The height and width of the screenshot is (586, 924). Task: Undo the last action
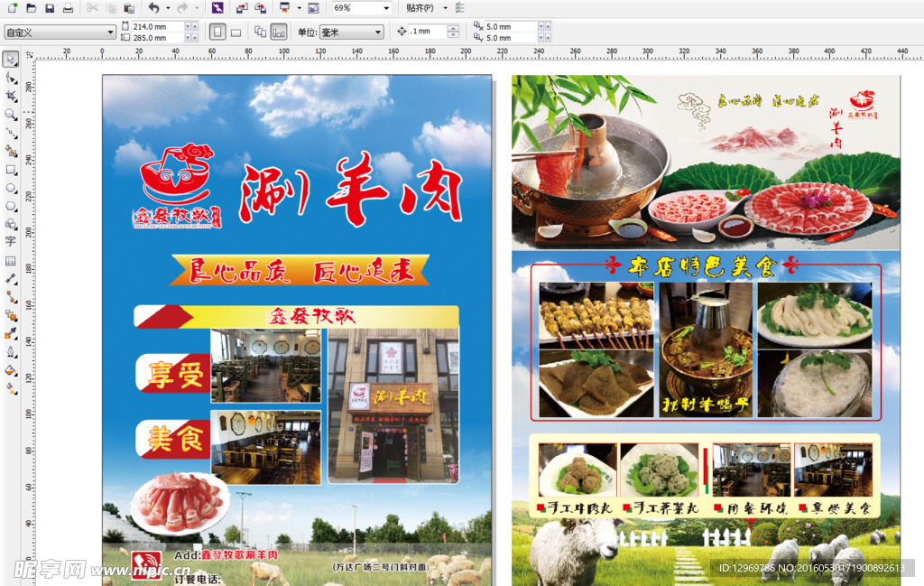click(x=154, y=7)
